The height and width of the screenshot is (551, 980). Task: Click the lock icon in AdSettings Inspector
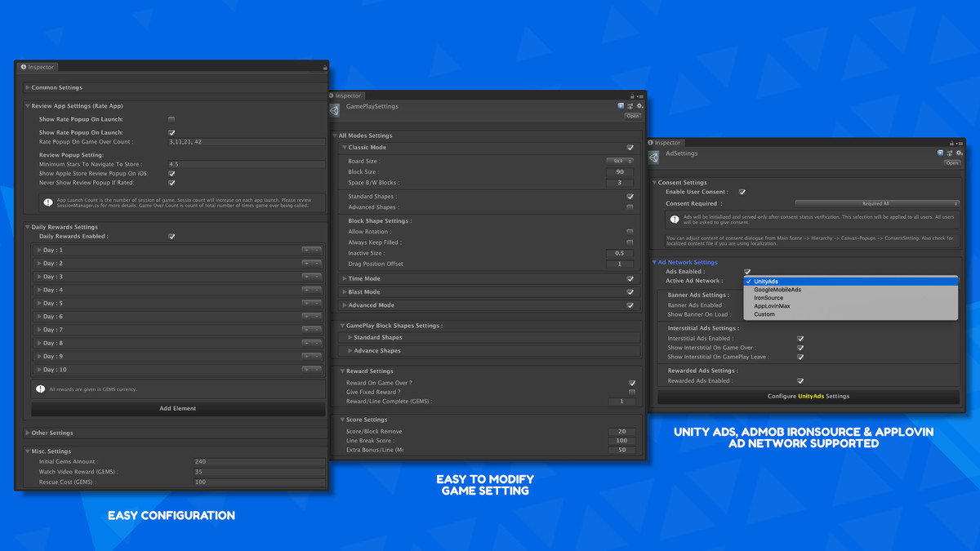click(951, 143)
